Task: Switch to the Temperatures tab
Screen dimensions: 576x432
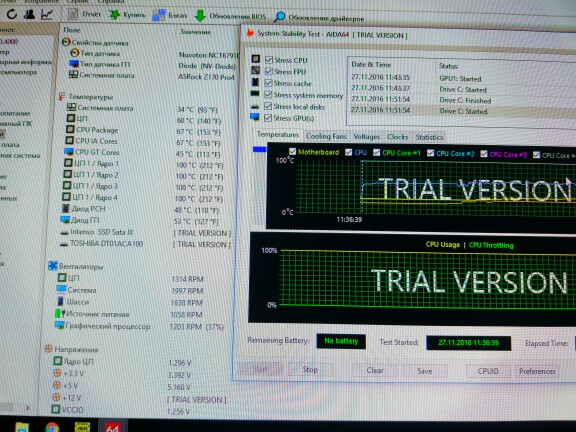Action: pos(278,135)
